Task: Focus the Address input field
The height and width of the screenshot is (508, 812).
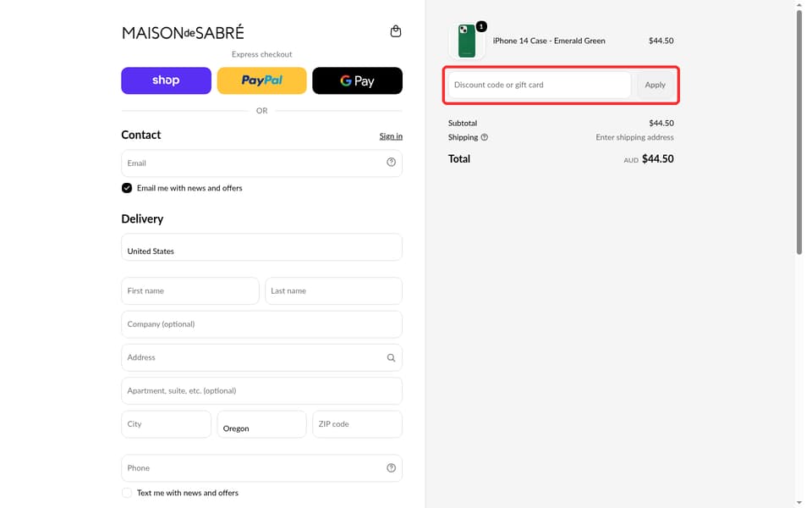Action: pos(261,357)
